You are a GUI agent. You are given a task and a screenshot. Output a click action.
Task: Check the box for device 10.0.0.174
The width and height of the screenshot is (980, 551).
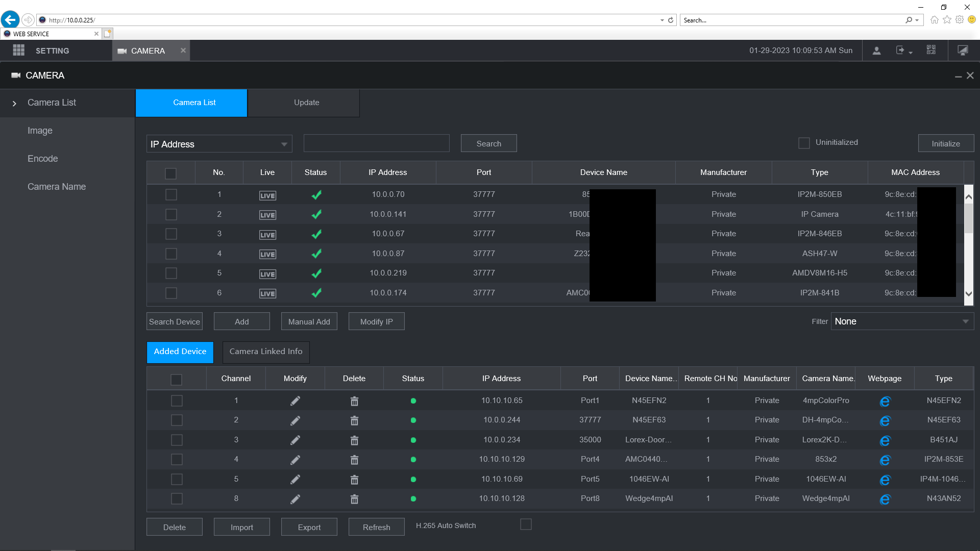[x=171, y=293]
